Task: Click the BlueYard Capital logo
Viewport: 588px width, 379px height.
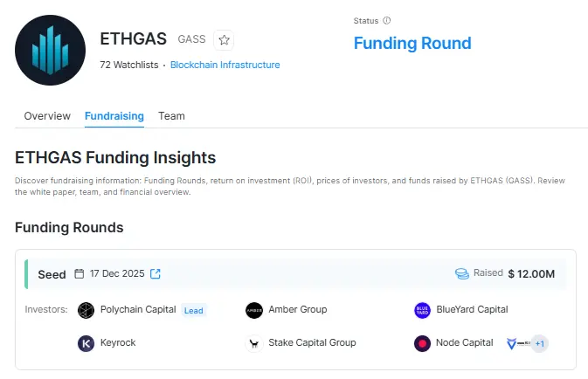Action: 422,310
